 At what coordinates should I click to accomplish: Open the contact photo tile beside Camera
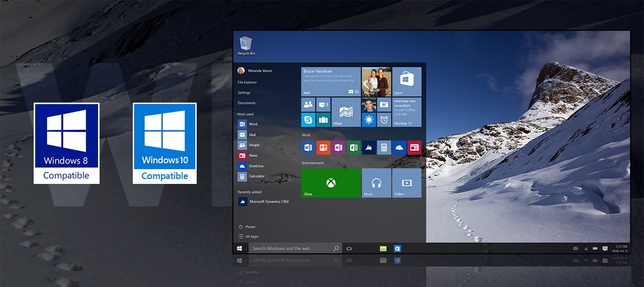[369, 105]
